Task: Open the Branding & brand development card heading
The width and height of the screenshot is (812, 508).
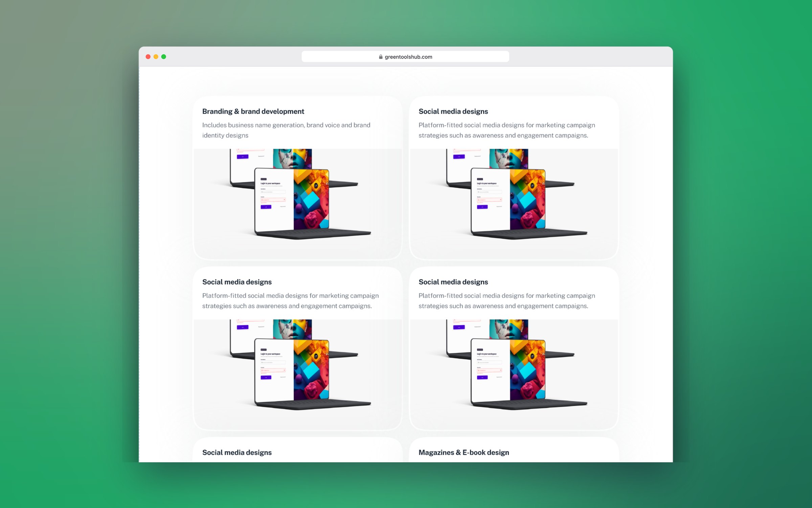Action: pyautogui.click(x=253, y=111)
